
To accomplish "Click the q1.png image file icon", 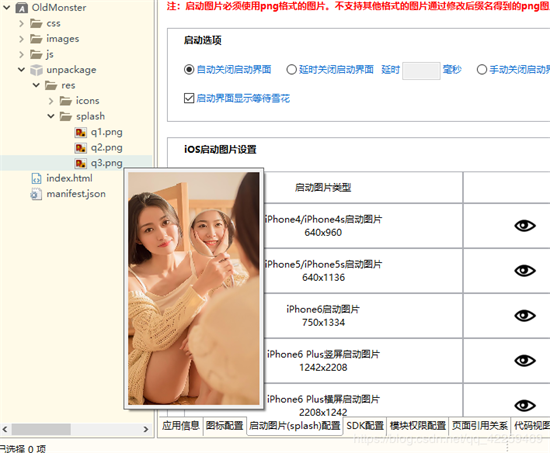I will point(81,132).
